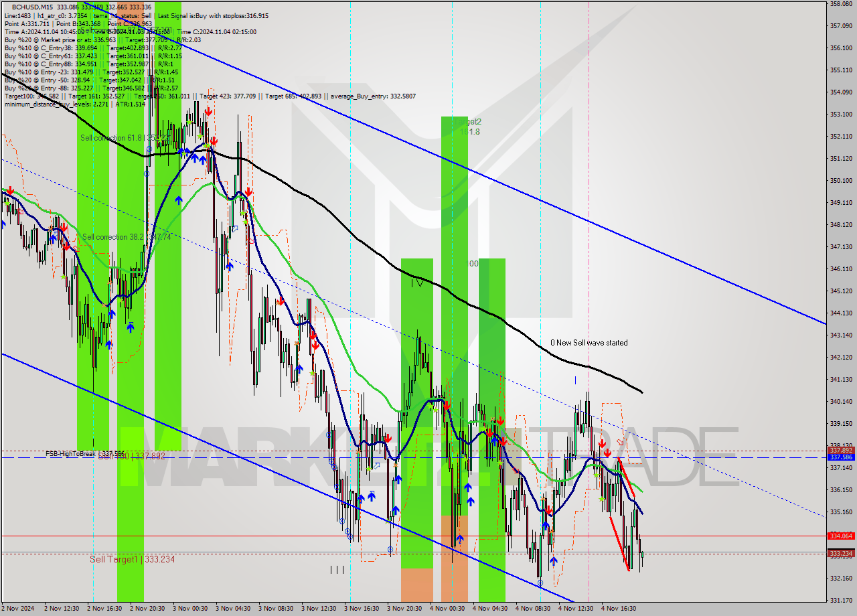857x616 pixels.
Task: Click the 336.150 price axis label
Action: point(841,490)
